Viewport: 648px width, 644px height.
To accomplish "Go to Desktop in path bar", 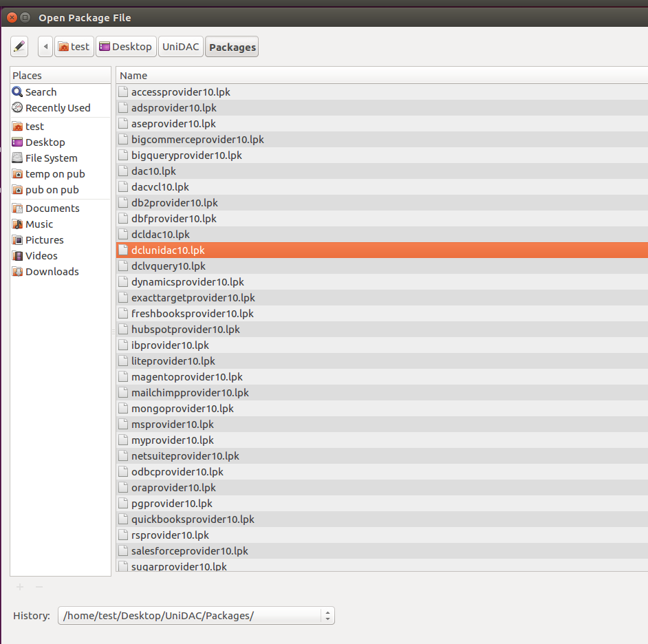I will 126,47.
